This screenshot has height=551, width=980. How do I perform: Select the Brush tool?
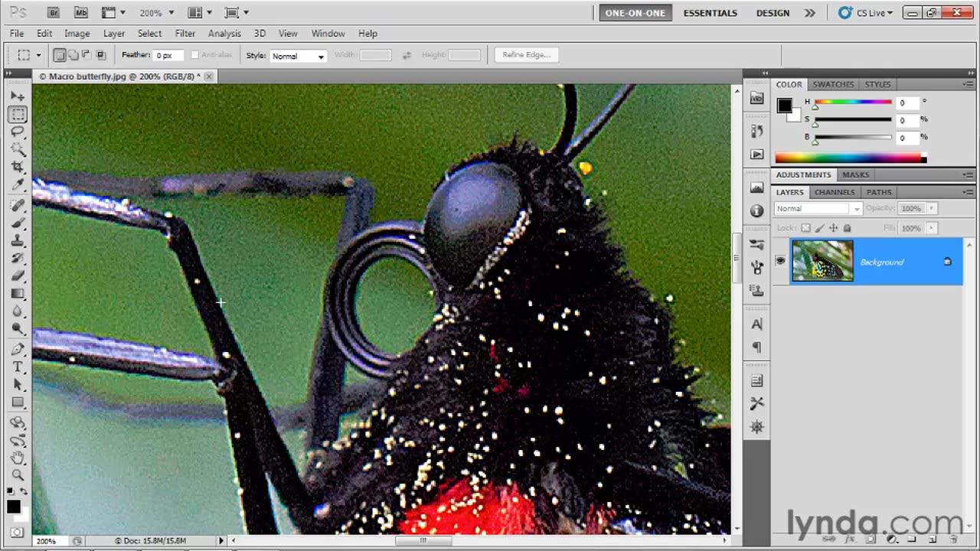(x=18, y=223)
